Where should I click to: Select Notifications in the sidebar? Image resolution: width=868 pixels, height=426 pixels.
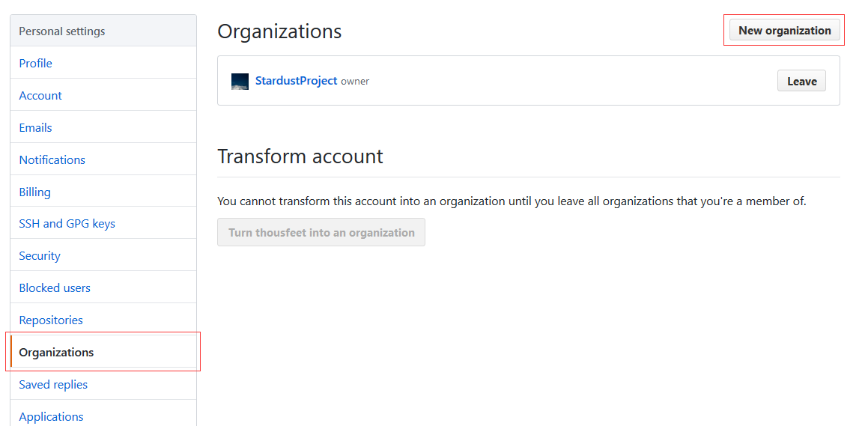point(52,159)
